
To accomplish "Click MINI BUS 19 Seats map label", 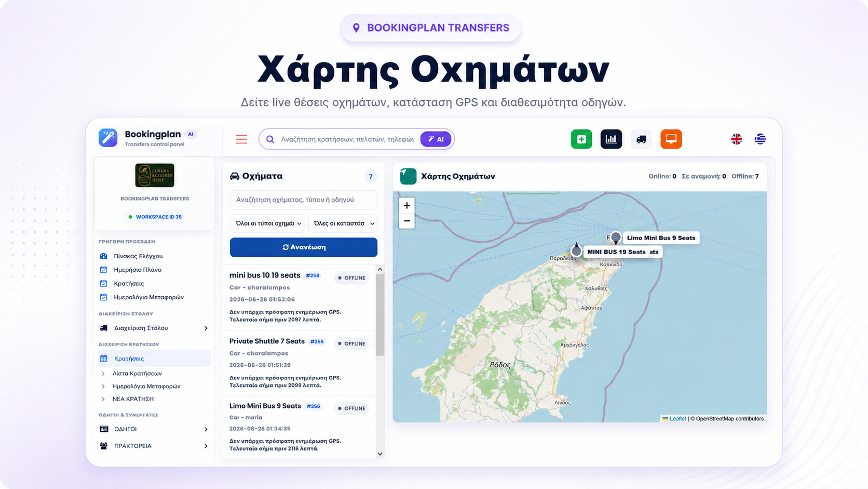I will click(616, 252).
